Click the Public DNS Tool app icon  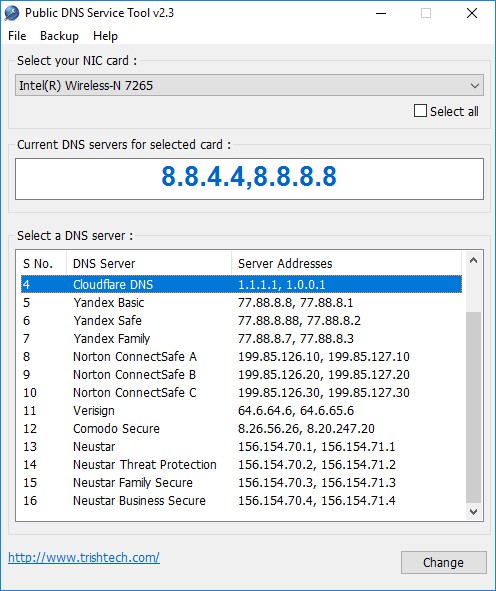[12, 13]
